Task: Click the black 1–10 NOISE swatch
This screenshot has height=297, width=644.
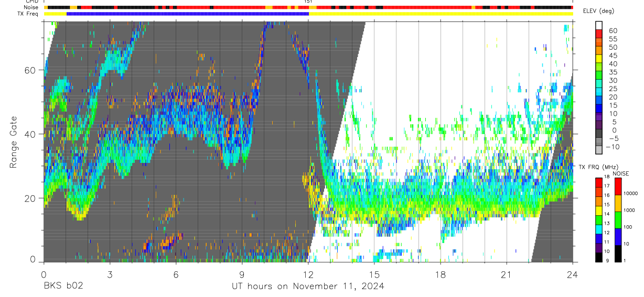Action: coord(618,254)
